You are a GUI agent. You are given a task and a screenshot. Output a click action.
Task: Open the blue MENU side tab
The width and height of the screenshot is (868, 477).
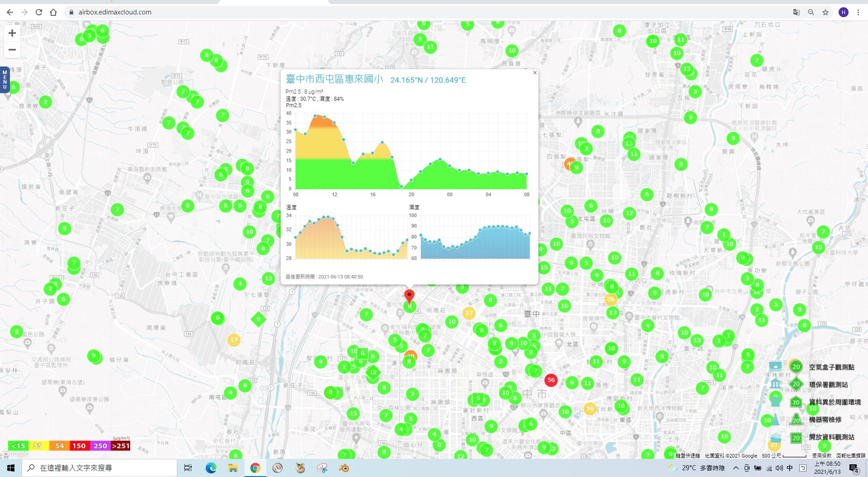click(5, 80)
